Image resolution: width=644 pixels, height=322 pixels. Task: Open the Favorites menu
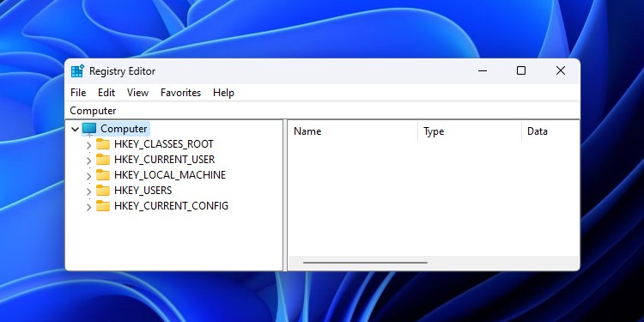[180, 93]
